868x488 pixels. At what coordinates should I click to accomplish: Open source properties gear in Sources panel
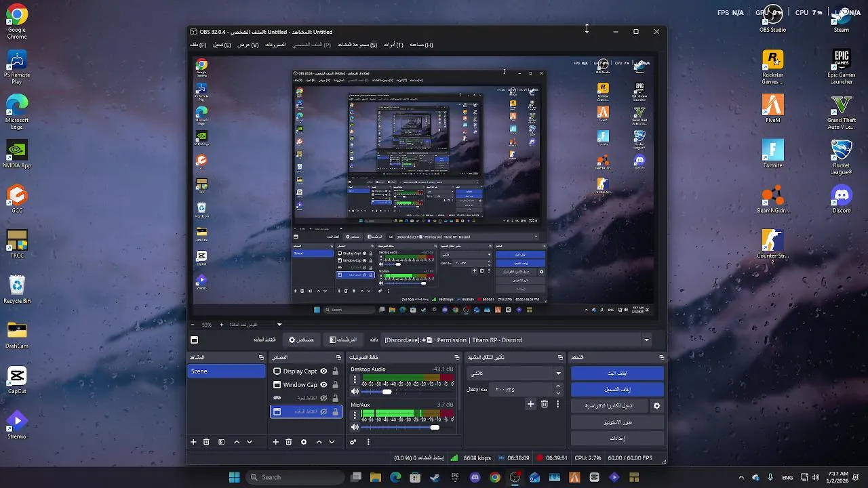304,442
